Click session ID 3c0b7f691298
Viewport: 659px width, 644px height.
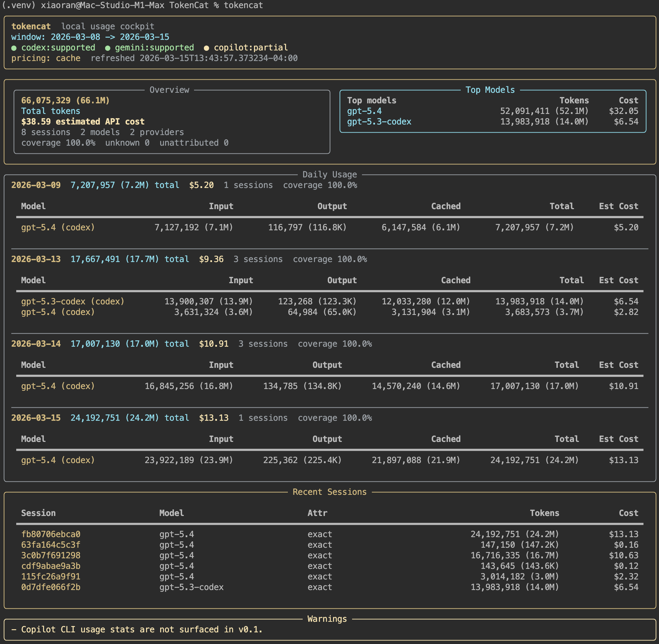click(x=51, y=555)
